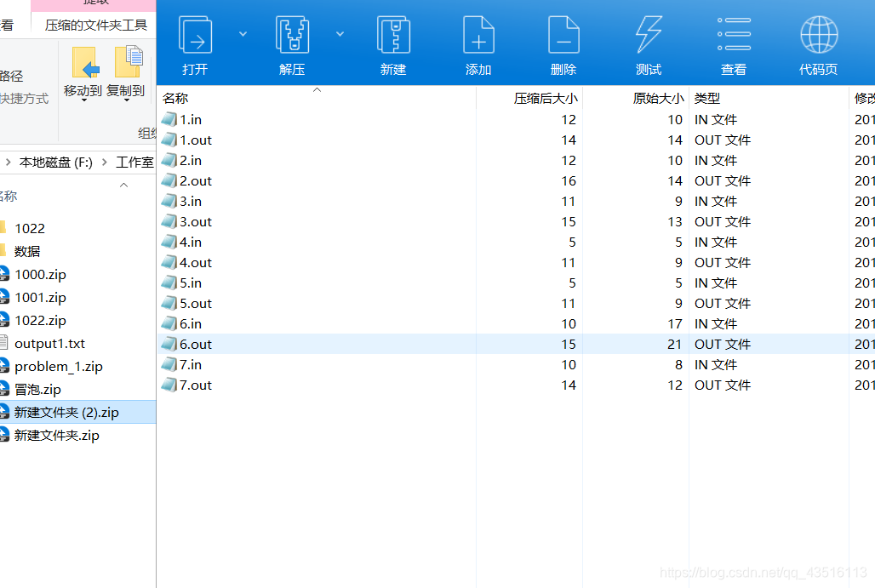This screenshot has height=588, width=875.
Task: Click the 添加 (Add) toolbar icon
Action: [x=478, y=35]
